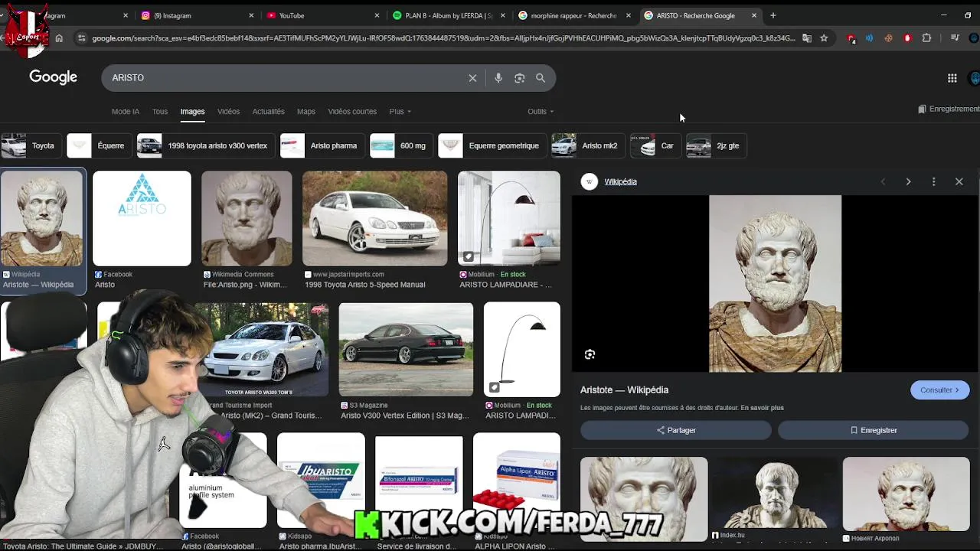Image resolution: width=980 pixels, height=551 pixels.
Task: Close the Instagram tab
Action: tap(251, 15)
